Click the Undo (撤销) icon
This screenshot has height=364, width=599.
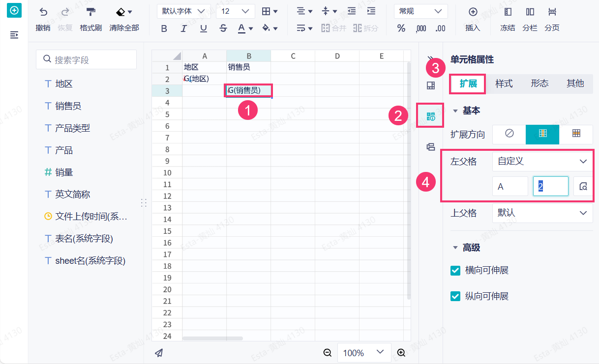click(43, 12)
